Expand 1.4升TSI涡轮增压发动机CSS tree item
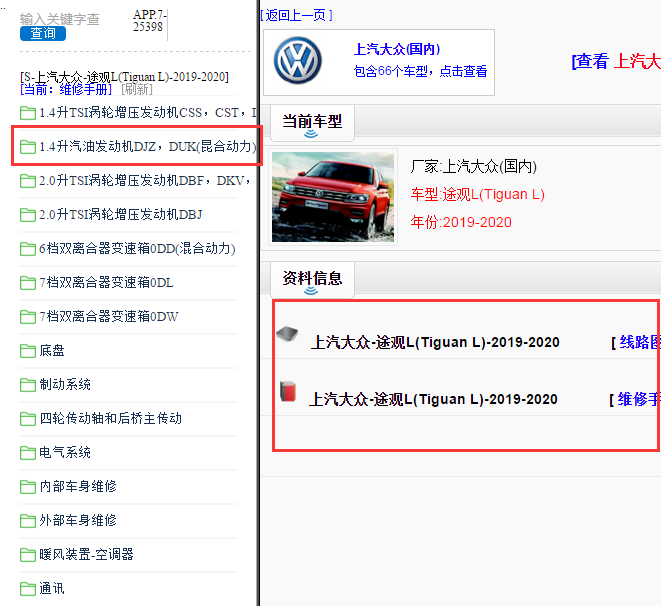 click(x=148, y=113)
